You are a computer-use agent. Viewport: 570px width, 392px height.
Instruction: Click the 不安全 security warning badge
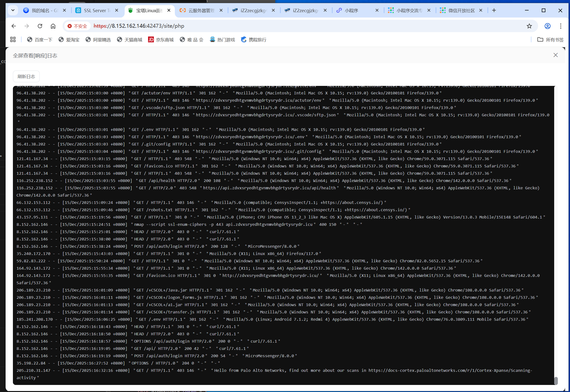[77, 26]
